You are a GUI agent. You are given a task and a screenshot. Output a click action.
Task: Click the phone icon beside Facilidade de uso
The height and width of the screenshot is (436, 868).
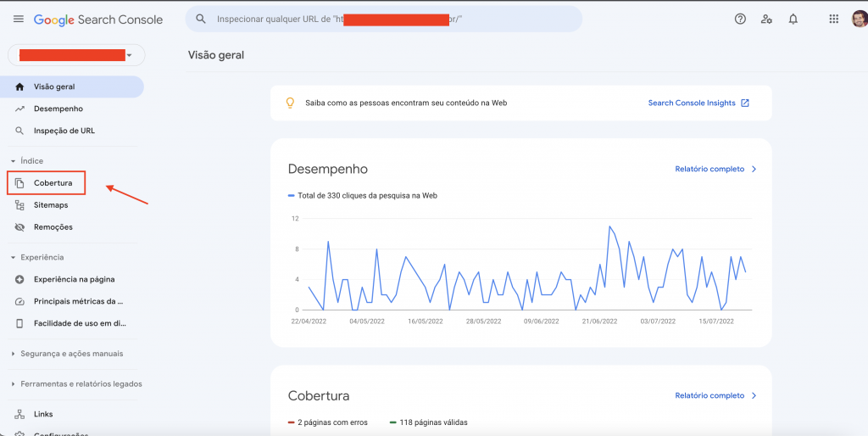[x=20, y=323]
